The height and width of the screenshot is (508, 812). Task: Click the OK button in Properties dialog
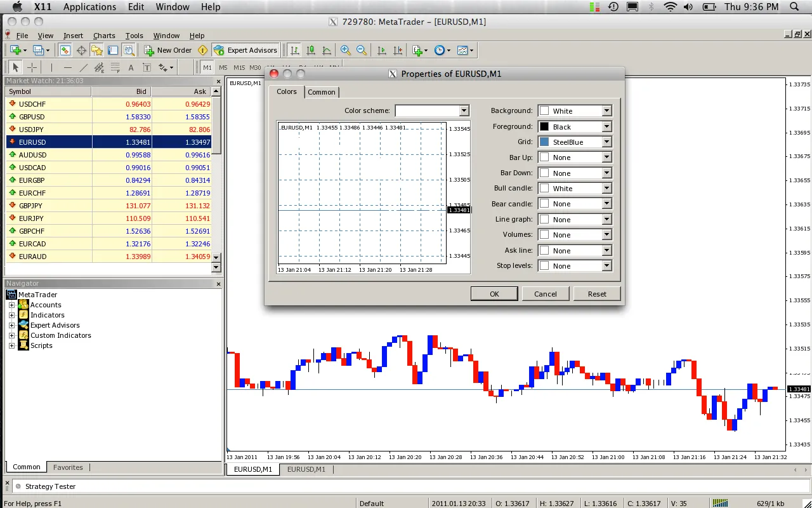[494, 293]
